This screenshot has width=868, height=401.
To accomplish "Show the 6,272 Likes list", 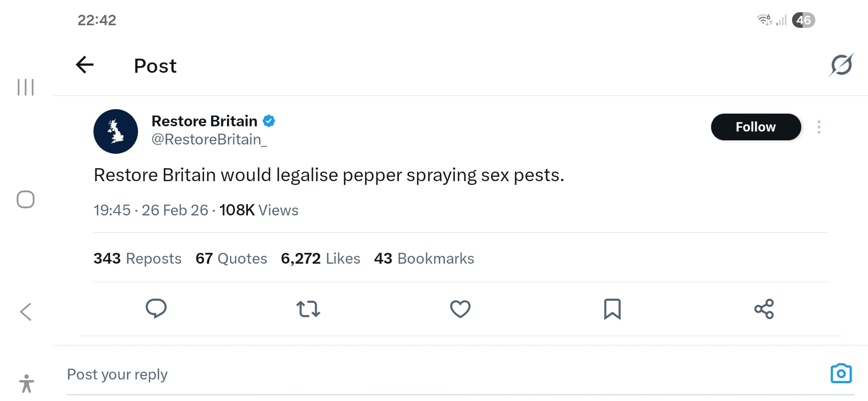I will click(x=321, y=258).
